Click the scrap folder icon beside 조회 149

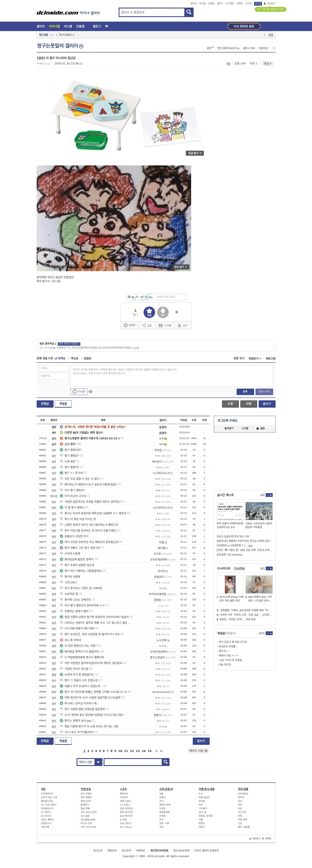(x=228, y=64)
